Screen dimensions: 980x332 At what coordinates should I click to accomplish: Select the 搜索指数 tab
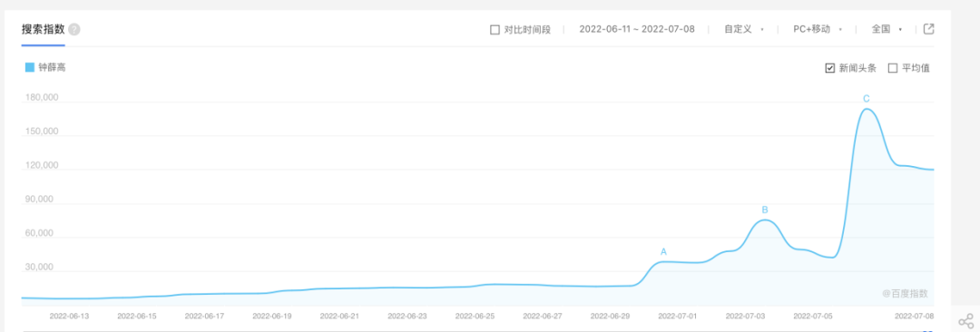[x=43, y=29]
